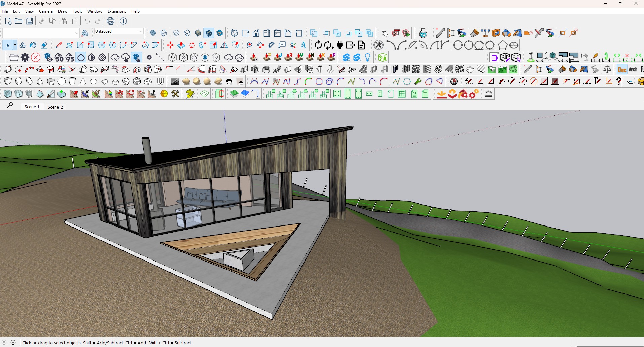Click the search magnifier icon
This screenshot has width=644, height=347.
(10, 106)
